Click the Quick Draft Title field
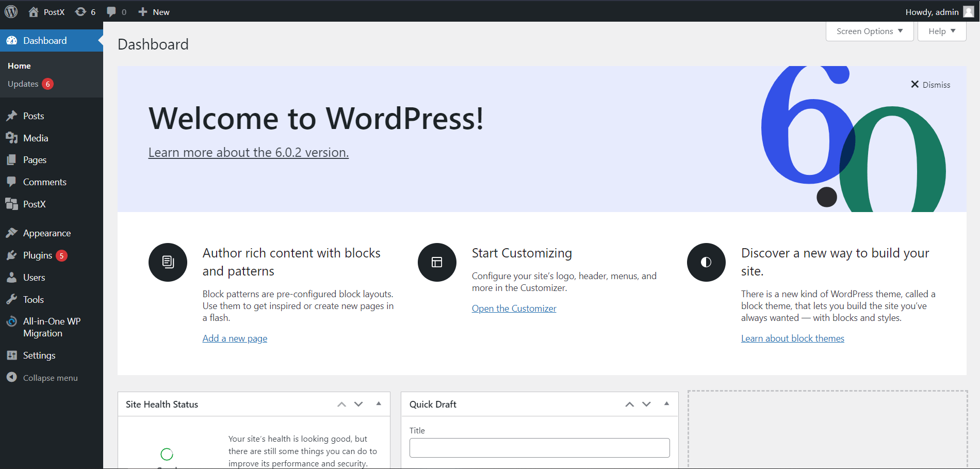 (x=540, y=448)
